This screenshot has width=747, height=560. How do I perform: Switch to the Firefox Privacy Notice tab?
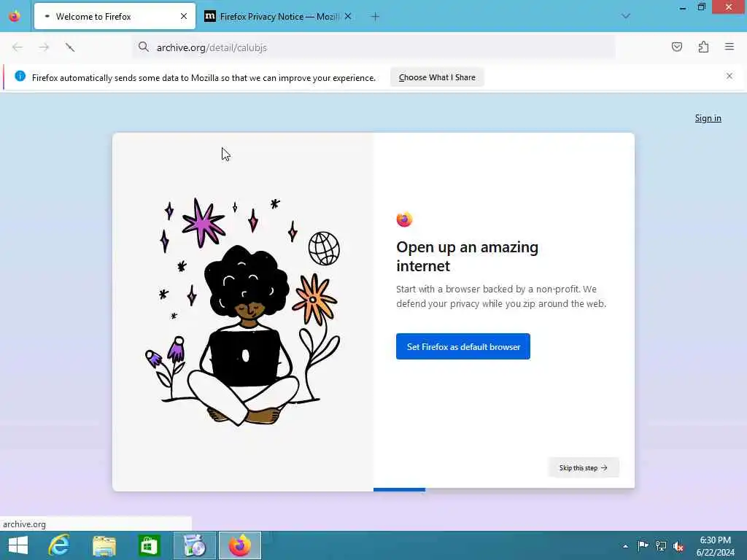coord(279,17)
